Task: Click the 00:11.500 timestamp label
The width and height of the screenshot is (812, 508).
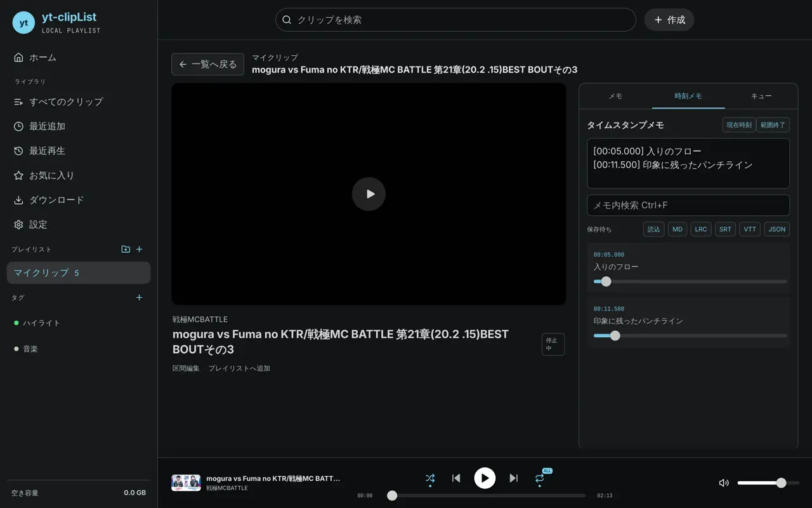Action: tap(609, 309)
